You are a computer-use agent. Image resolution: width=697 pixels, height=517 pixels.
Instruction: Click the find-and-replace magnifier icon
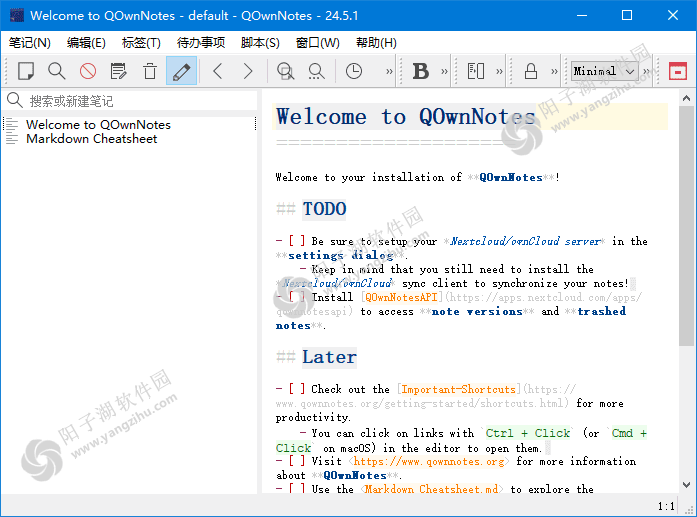click(x=285, y=71)
